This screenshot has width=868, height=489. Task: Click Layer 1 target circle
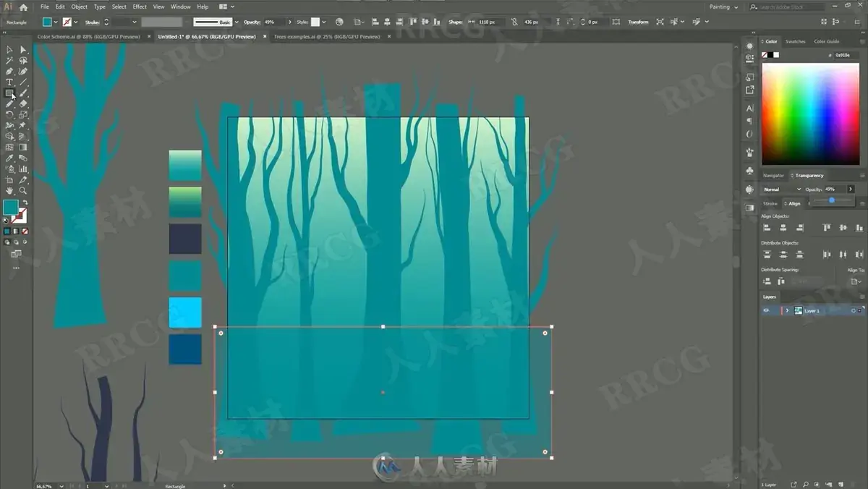[x=853, y=310]
